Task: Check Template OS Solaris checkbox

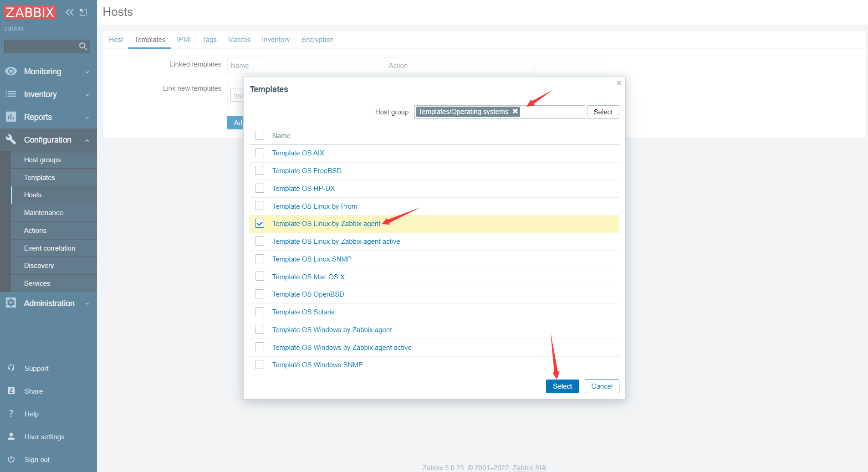Action: tap(260, 312)
